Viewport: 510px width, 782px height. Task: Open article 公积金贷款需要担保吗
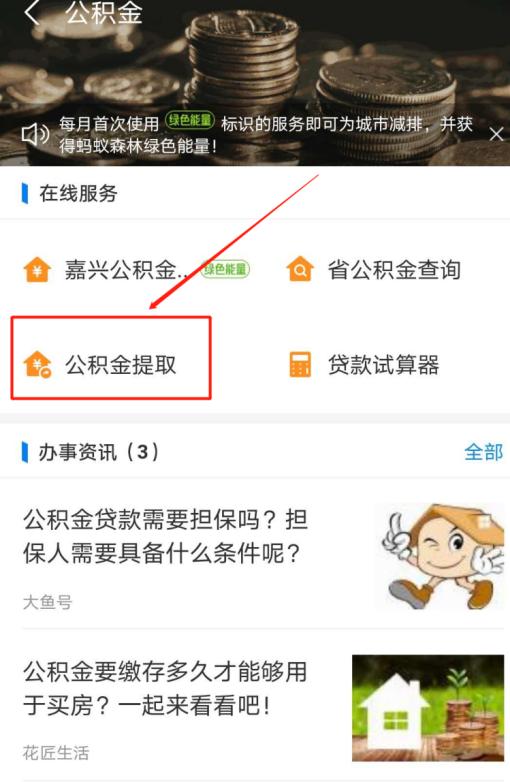pyautogui.click(x=165, y=537)
